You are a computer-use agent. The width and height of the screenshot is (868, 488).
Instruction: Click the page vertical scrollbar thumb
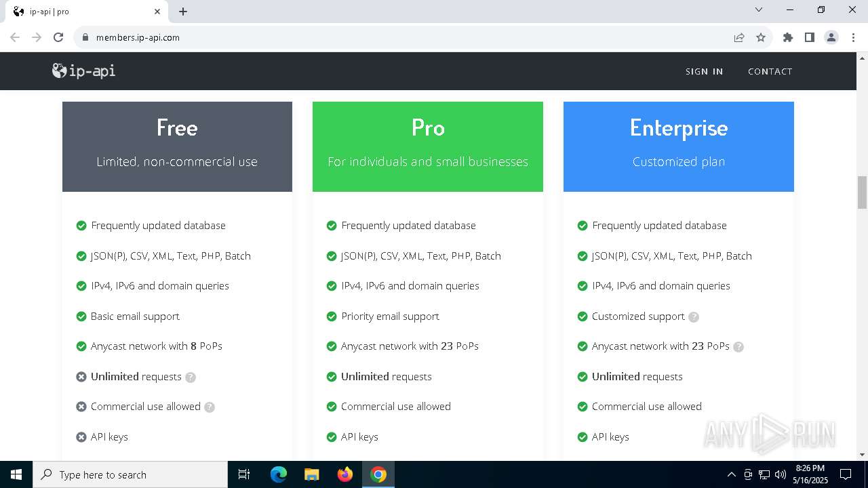pos(862,192)
